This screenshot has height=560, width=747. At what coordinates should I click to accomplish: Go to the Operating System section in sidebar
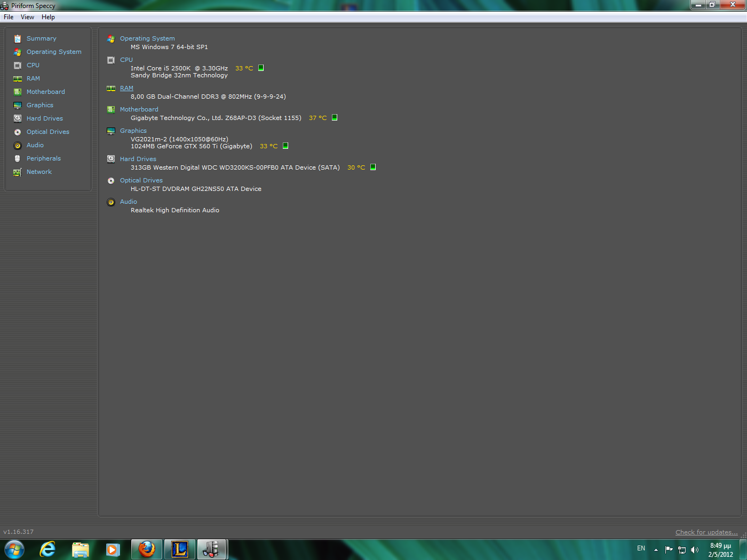54,52
